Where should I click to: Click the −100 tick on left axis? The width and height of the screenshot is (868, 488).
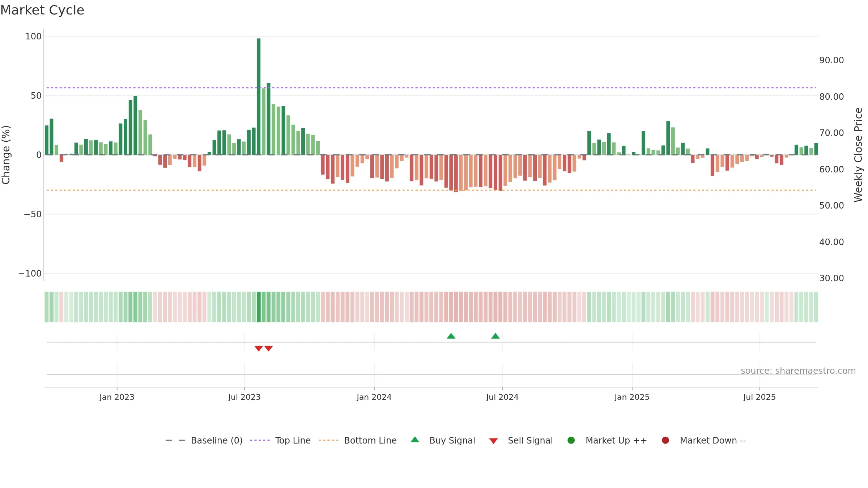[x=30, y=274]
